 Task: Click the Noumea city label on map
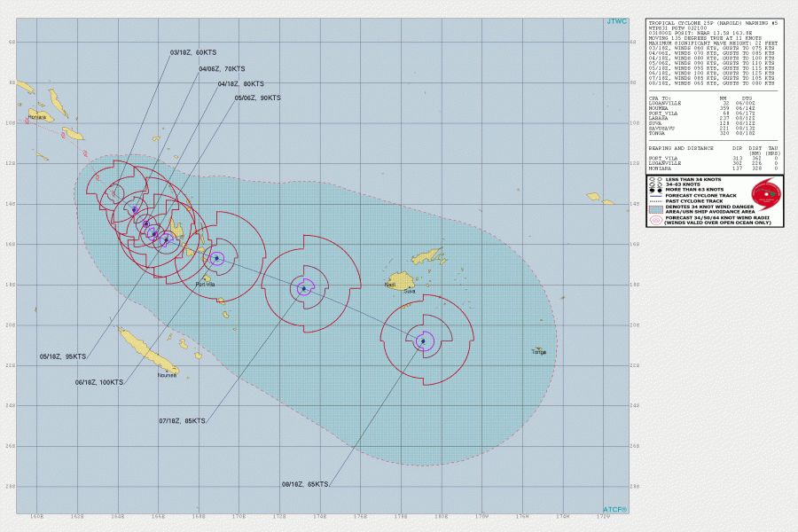(x=165, y=375)
